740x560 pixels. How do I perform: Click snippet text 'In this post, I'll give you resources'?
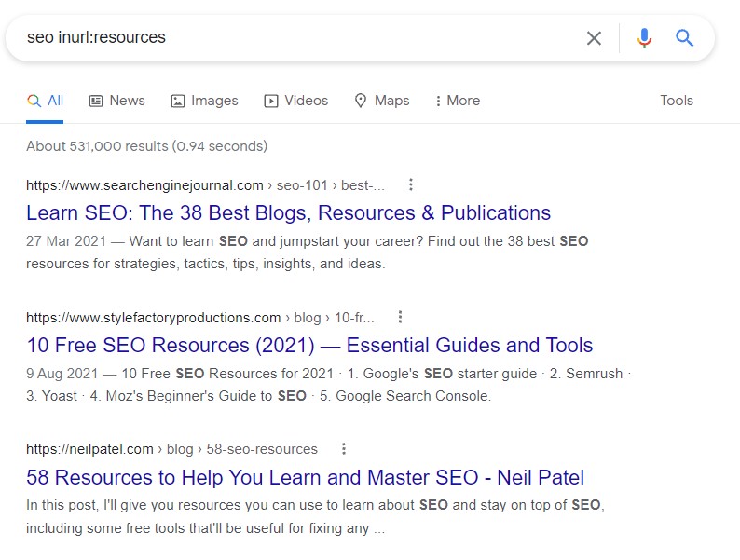click(x=133, y=505)
